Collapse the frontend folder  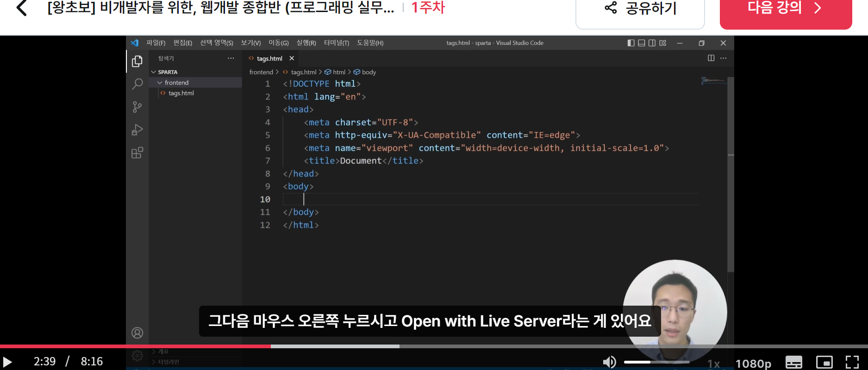point(195,82)
